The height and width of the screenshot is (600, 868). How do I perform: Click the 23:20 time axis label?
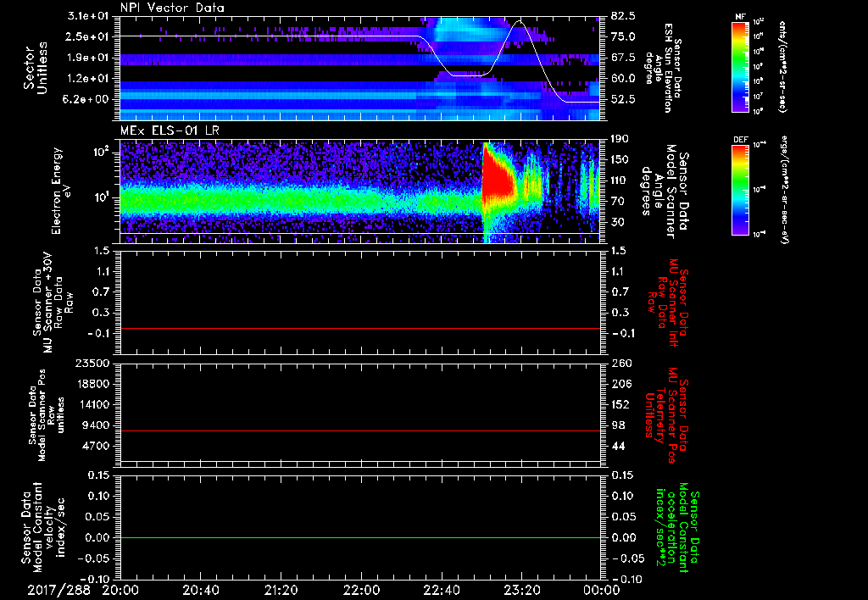pyautogui.click(x=521, y=590)
